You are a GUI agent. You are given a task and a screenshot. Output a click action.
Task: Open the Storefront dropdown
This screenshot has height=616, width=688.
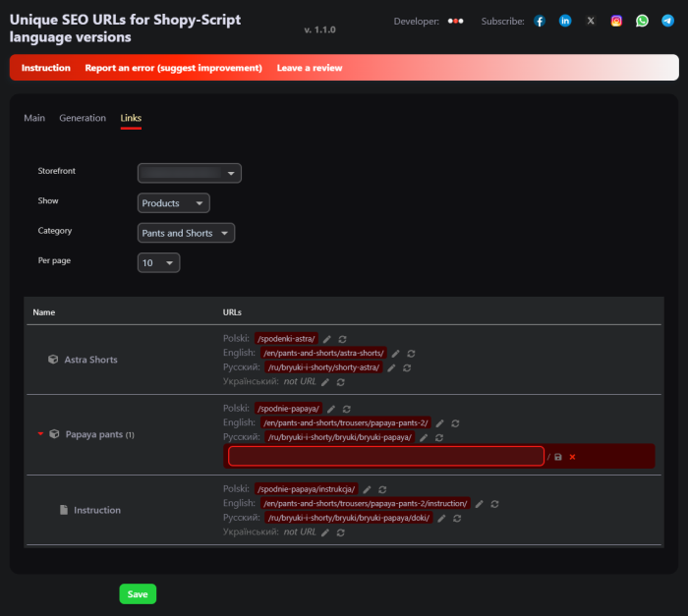[189, 173]
